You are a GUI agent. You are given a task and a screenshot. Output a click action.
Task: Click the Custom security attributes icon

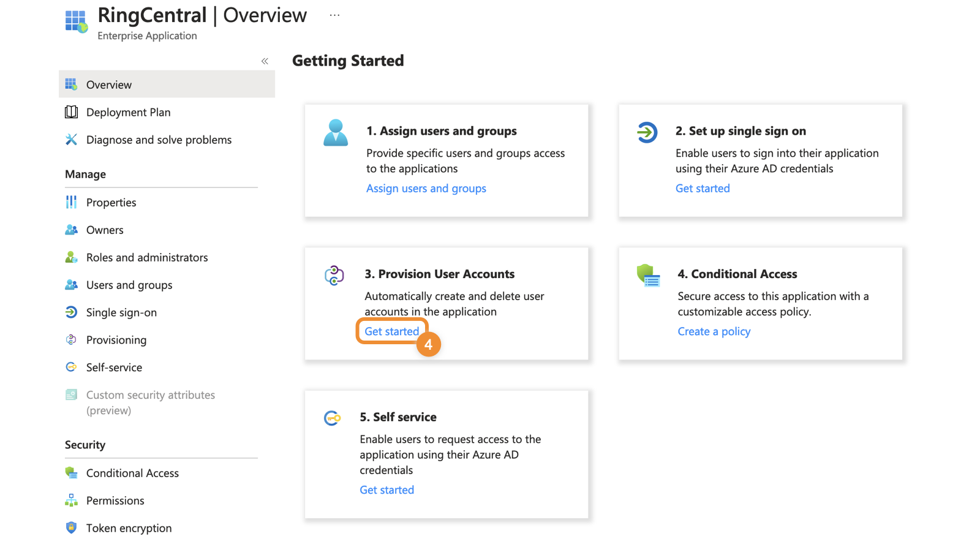point(71,395)
